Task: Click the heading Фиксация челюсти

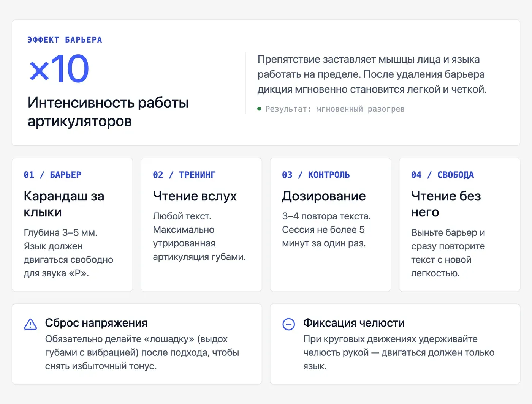Action: pos(354,323)
